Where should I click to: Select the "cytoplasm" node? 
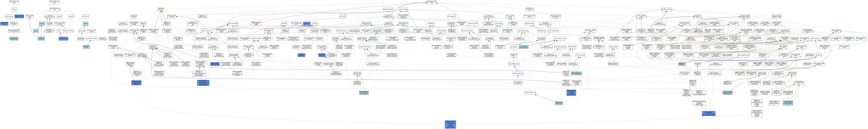42,24
